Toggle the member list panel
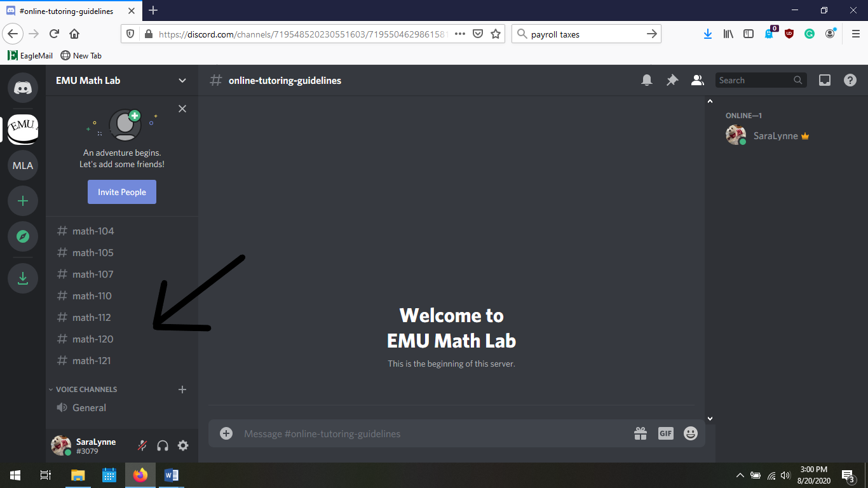This screenshot has width=868, height=488. pos(698,80)
